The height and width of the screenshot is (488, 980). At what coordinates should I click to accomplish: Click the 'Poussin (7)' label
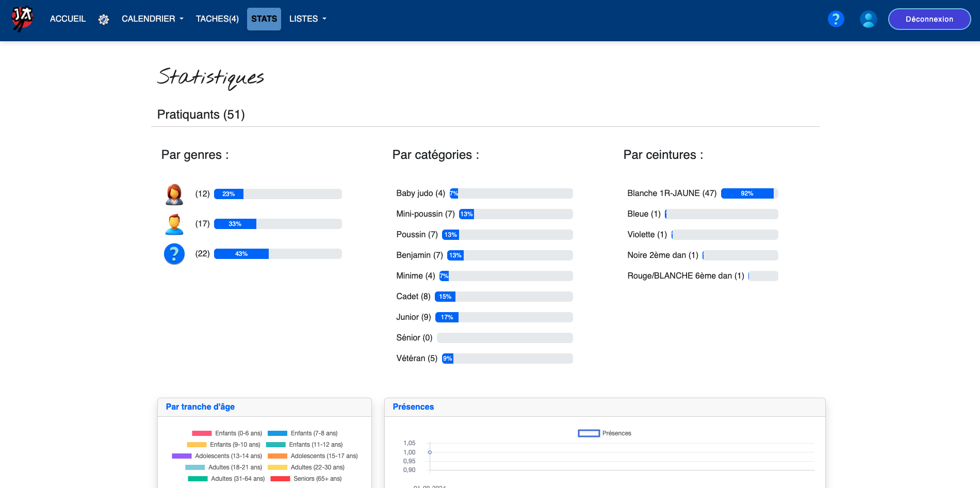coord(417,235)
